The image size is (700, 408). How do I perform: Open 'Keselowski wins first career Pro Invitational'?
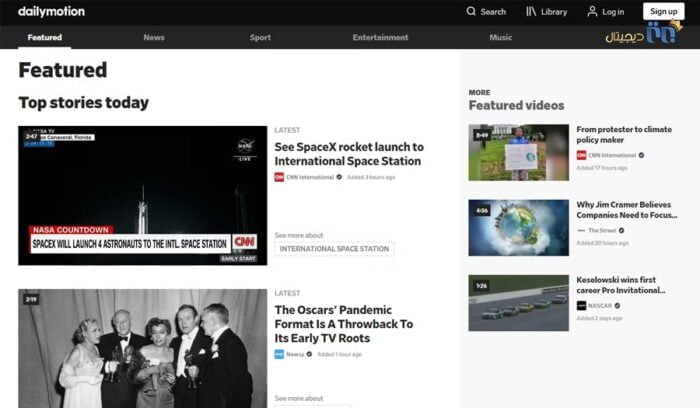[x=621, y=285]
